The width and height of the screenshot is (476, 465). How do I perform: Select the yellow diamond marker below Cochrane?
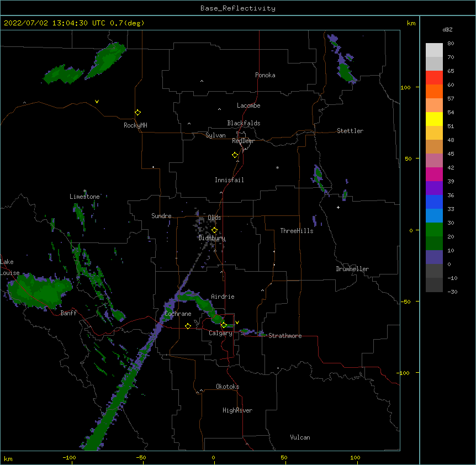[188, 326]
